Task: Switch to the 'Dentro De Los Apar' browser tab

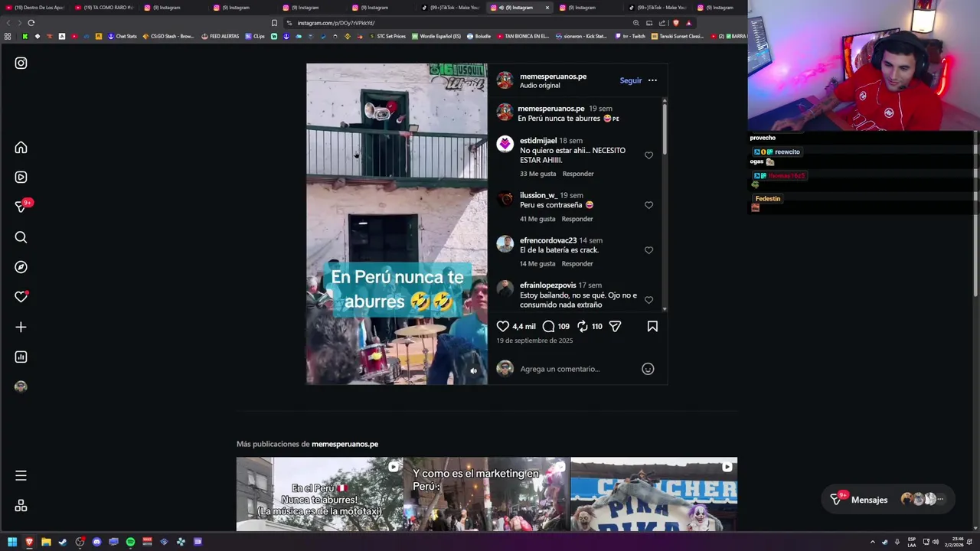Action: click(34, 8)
